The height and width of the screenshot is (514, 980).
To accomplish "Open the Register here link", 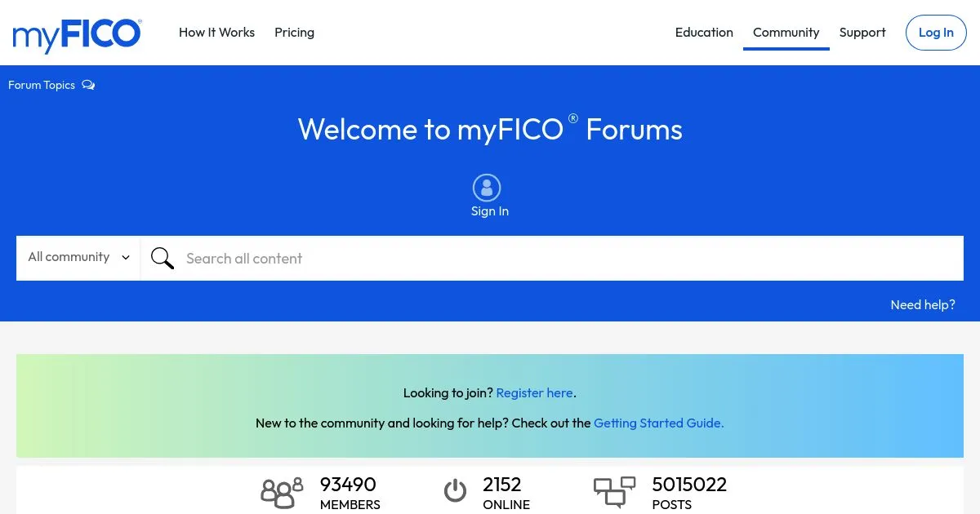I will pos(534,392).
